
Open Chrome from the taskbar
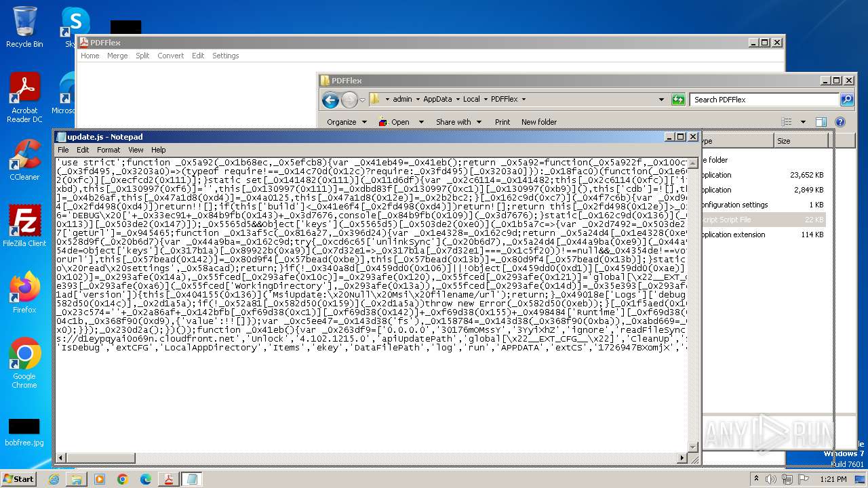click(123, 479)
